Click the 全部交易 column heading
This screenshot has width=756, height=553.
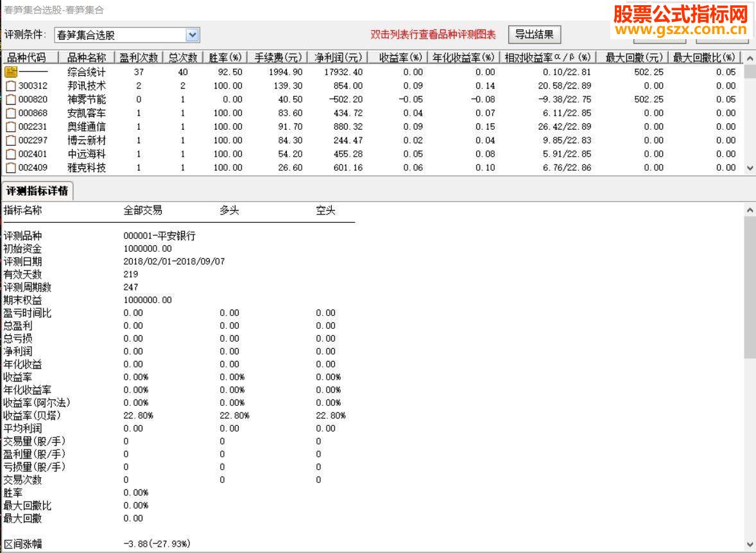point(142,211)
